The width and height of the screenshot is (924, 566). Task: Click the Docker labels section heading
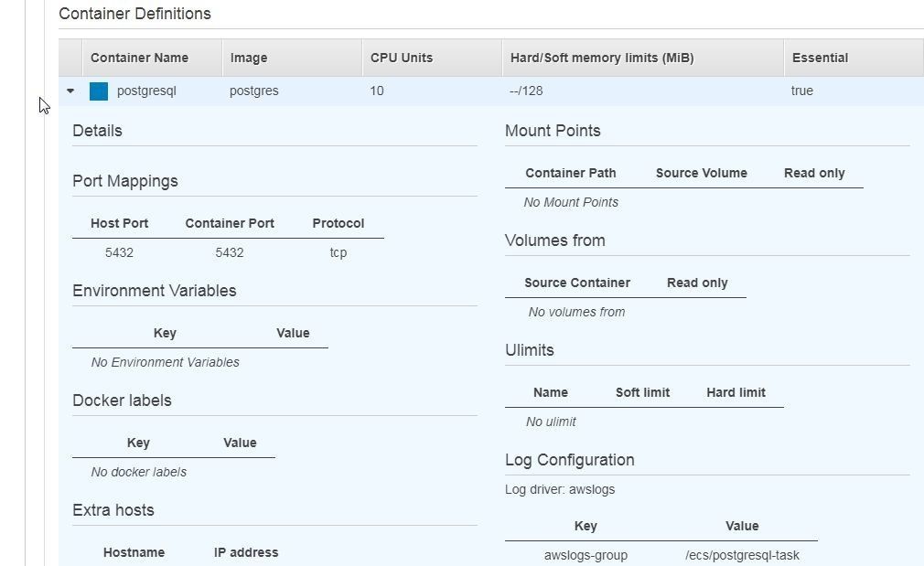coord(122,400)
